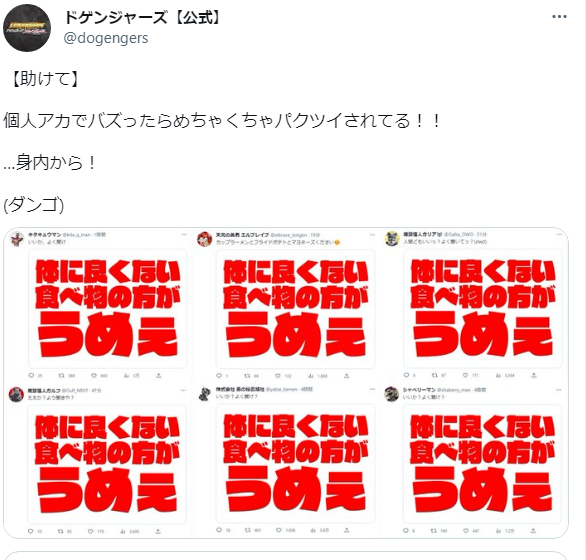The width and height of the screenshot is (586, 560).
Task: Retweet the キタキュウマン tweet in the collage
Action: (61, 375)
